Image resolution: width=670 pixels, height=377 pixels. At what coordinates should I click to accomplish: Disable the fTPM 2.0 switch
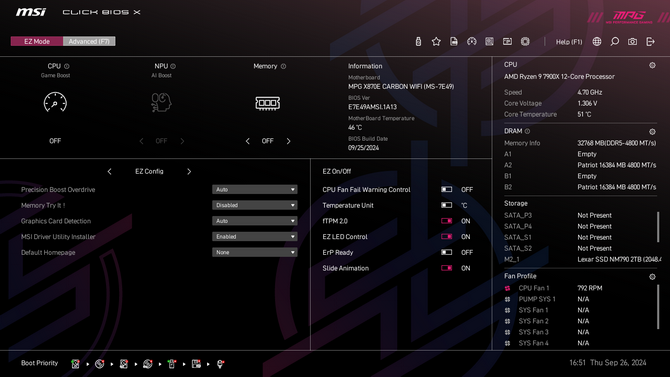point(447,221)
